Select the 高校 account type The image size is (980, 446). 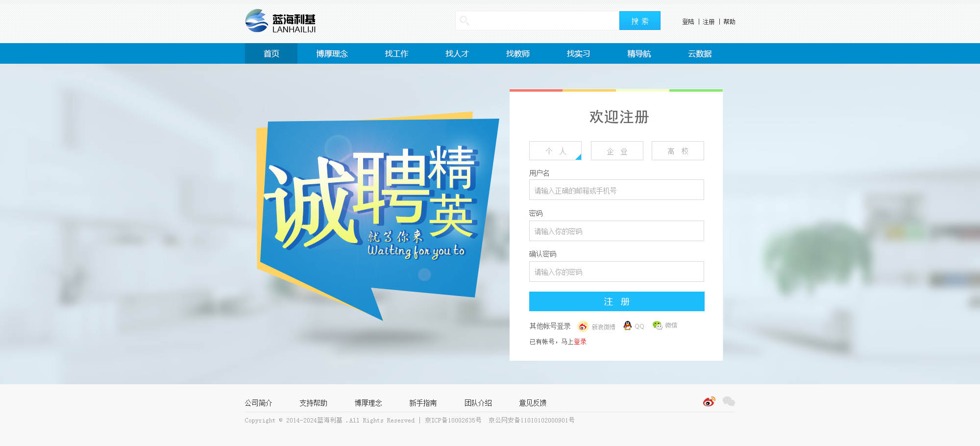(678, 151)
